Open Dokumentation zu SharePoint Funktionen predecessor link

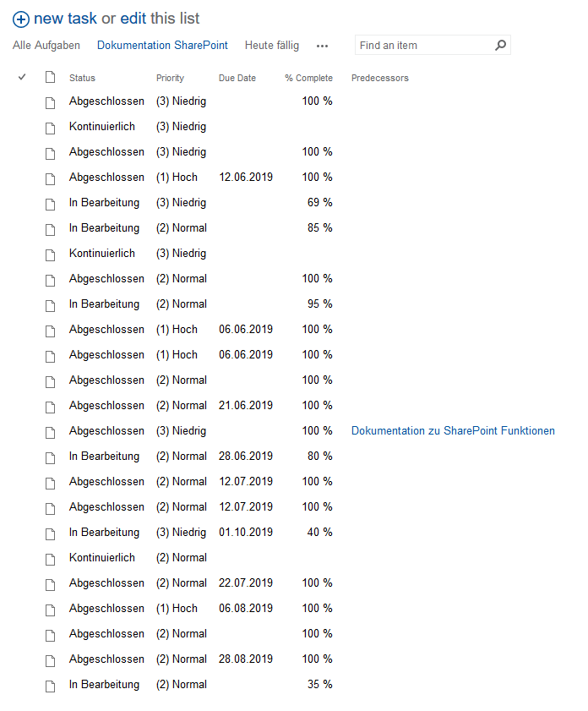[x=453, y=431]
